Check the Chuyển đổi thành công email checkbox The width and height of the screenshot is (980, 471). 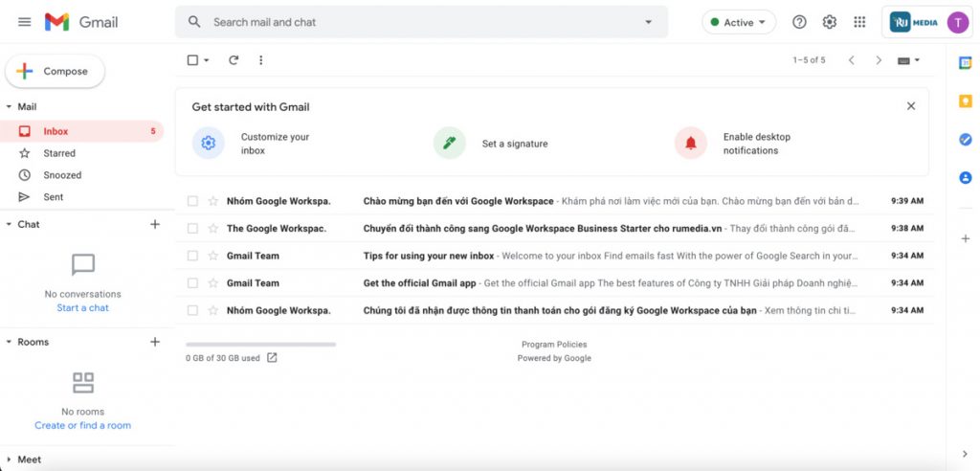192,228
